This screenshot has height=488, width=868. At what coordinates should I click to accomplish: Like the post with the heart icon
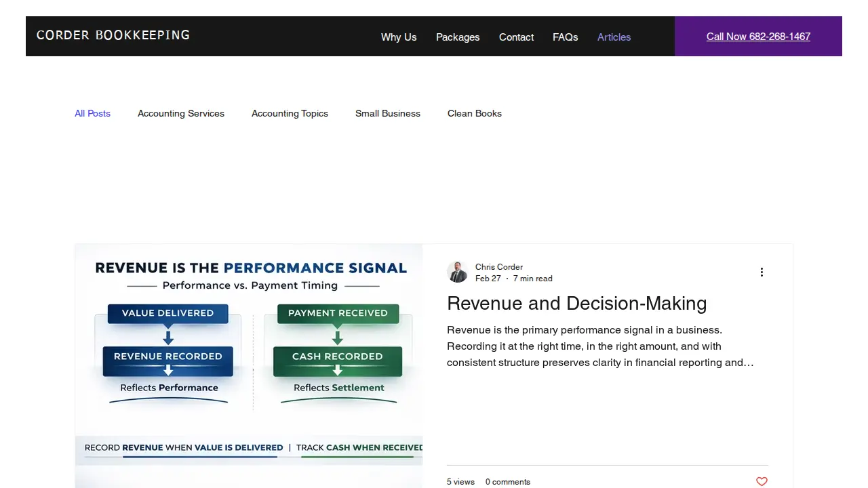[x=762, y=481]
